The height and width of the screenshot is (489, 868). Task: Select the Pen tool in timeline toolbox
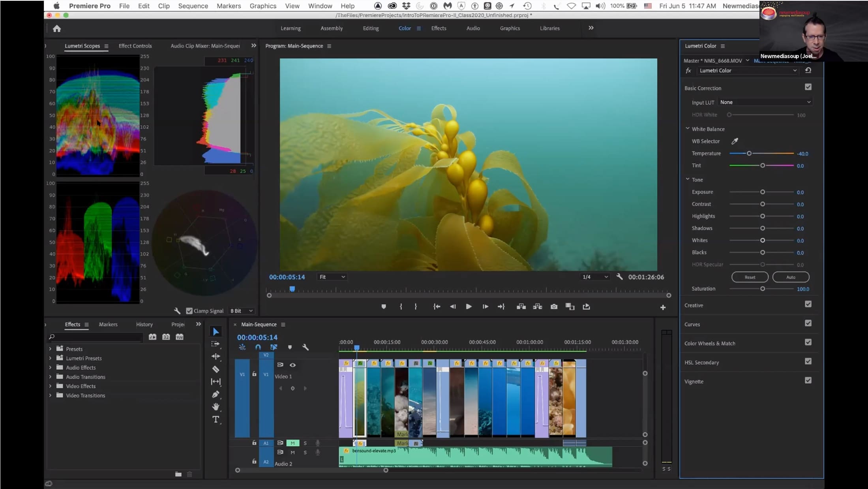(x=216, y=394)
